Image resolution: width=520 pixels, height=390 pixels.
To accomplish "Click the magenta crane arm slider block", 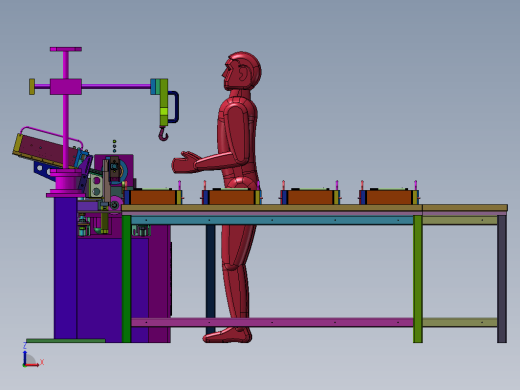I will pyautogui.click(x=66, y=87).
